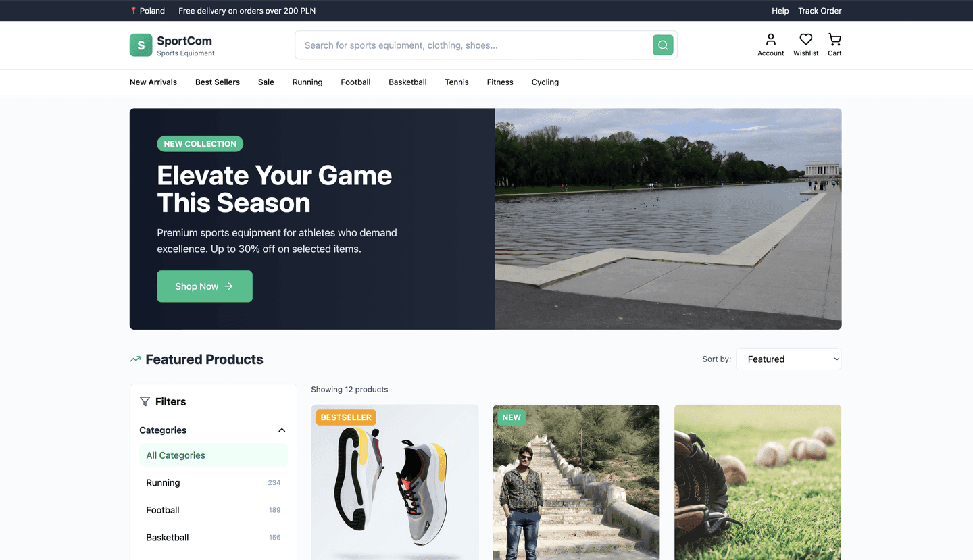
Task: Click the SportCom logo icon
Action: (140, 45)
